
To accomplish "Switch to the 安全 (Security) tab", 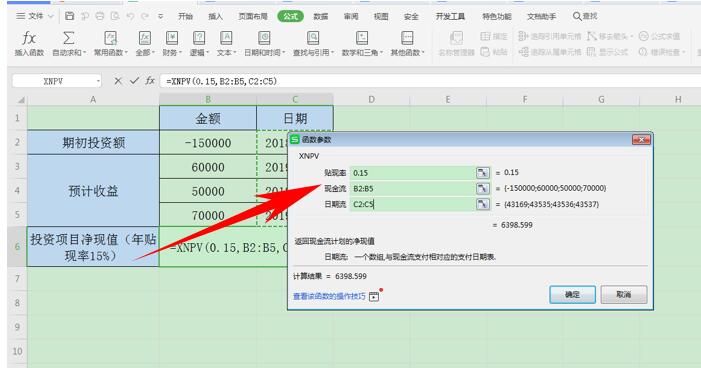I will pos(411,16).
